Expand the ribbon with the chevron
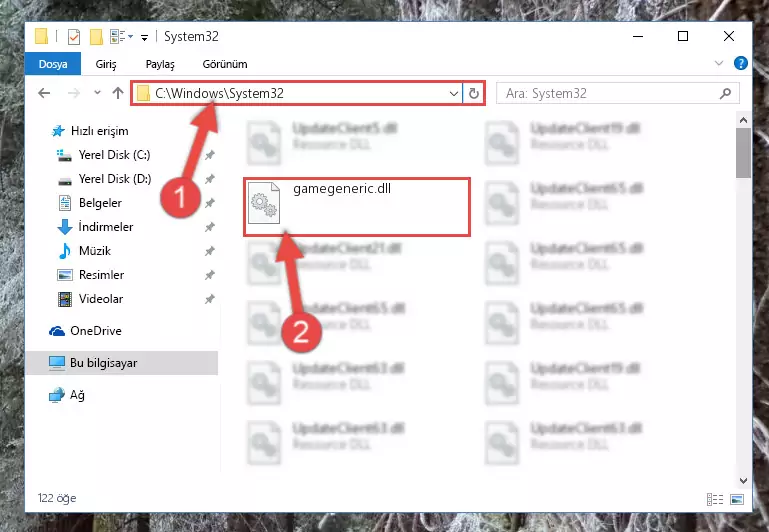 tap(718, 63)
